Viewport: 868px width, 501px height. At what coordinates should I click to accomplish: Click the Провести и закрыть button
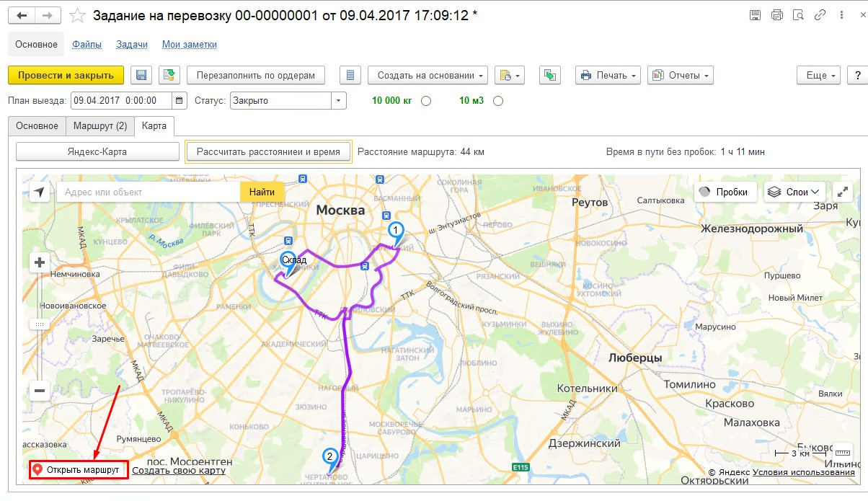(x=66, y=75)
